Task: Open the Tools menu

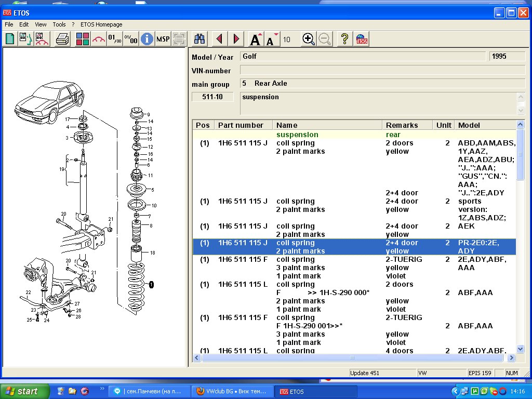Action: pos(59,24)
